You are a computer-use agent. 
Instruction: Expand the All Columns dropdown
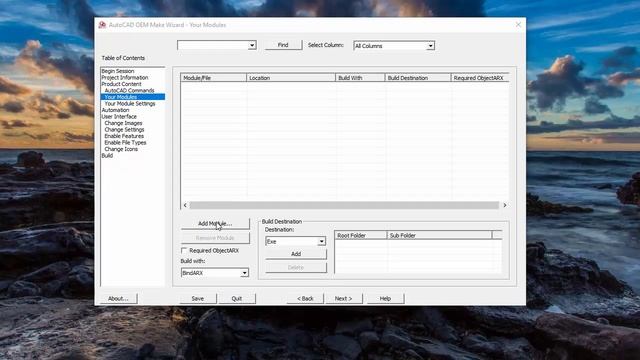click(430, 46)
